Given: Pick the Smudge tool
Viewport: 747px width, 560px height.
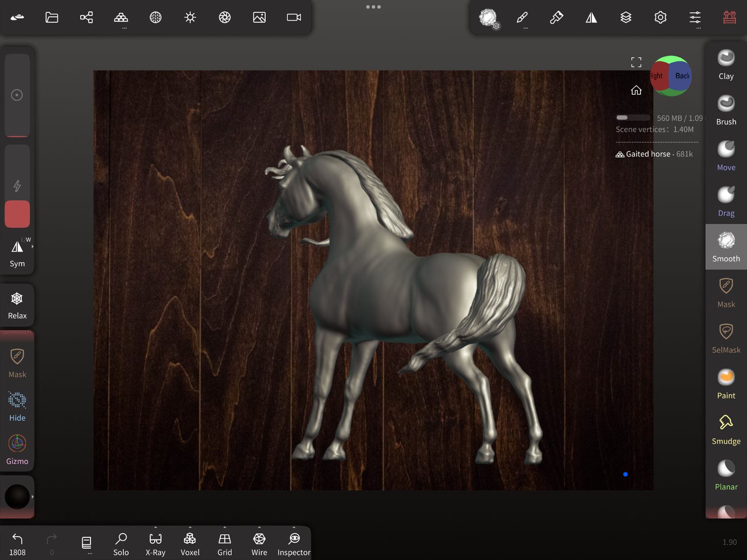Looking at the screenshot, I should tap(726, 430).
